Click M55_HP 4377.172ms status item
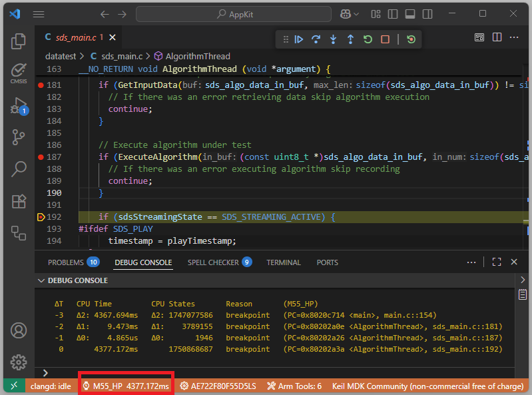532x395 pixels. click(126, 386)
